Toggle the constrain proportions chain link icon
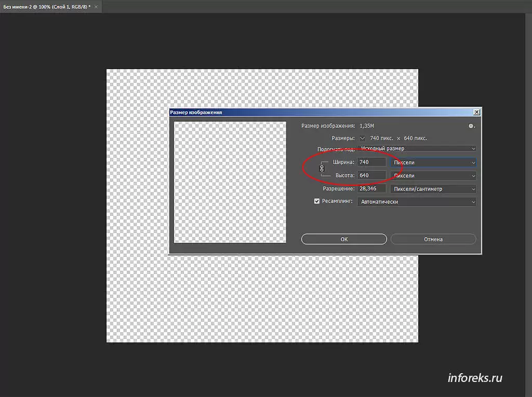The height and width of the screenshot is (397, 532). pos(322,168)
